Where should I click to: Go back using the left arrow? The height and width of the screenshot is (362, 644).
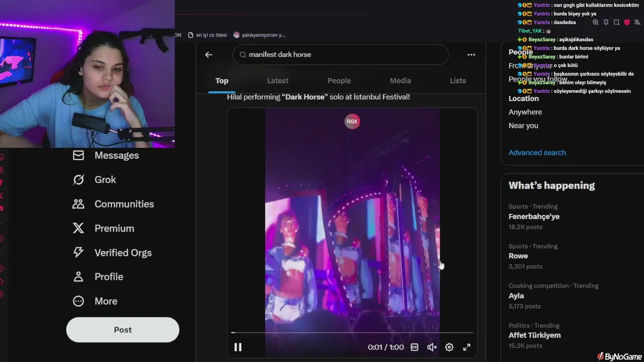click(x=209, y=54)
